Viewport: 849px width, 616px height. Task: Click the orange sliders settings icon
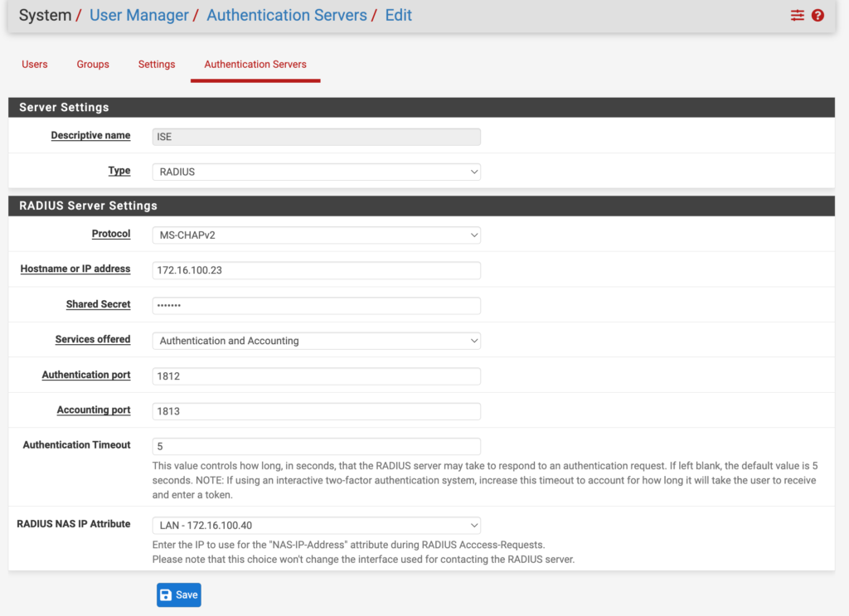797,15
